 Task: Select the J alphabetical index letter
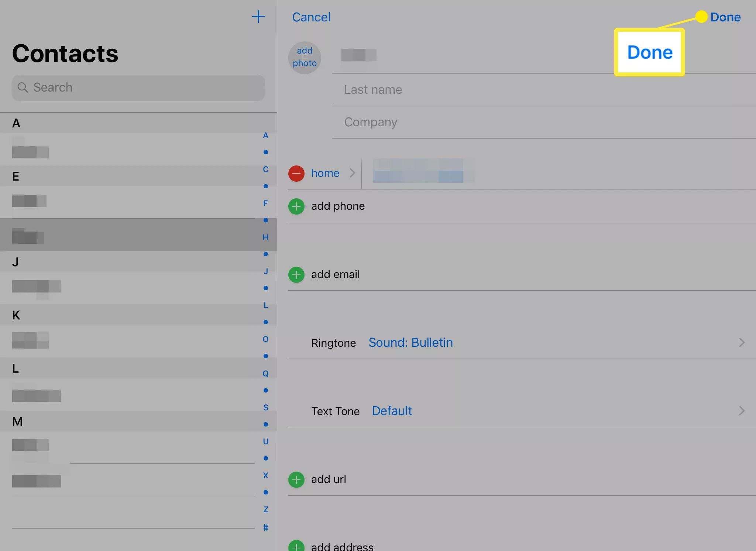click(x=265, y=271)
